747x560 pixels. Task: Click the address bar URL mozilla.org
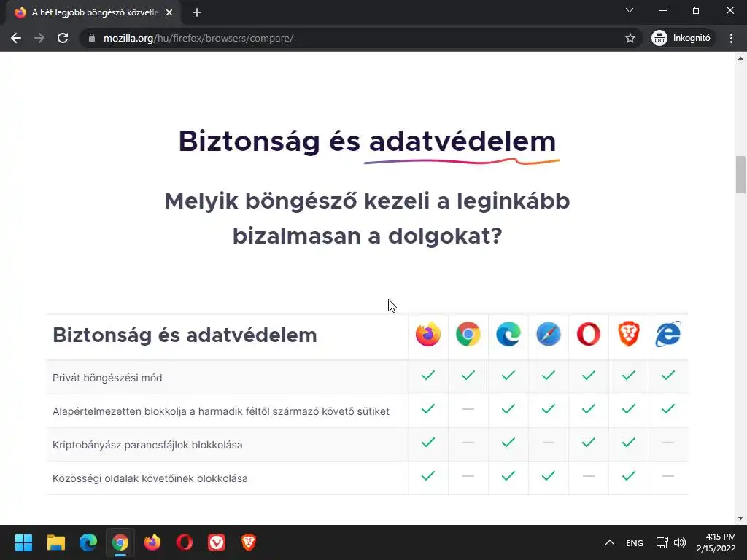click(x=198, y=38)
